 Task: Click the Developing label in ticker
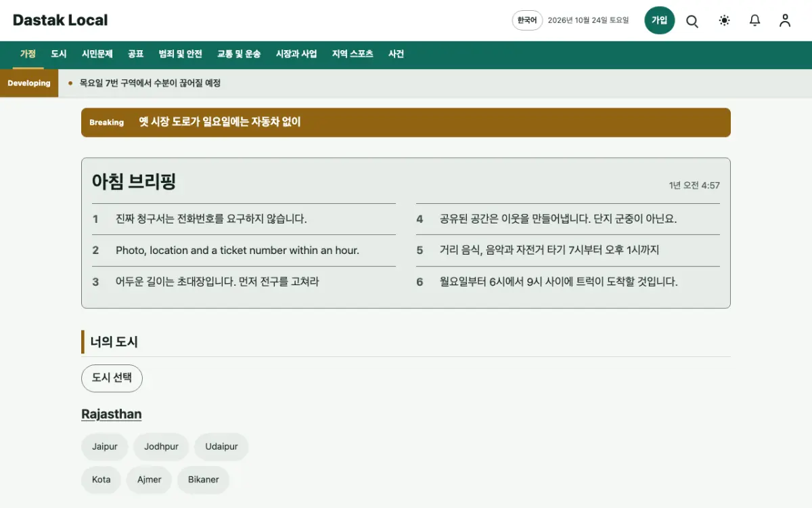(x=29, y=83)
